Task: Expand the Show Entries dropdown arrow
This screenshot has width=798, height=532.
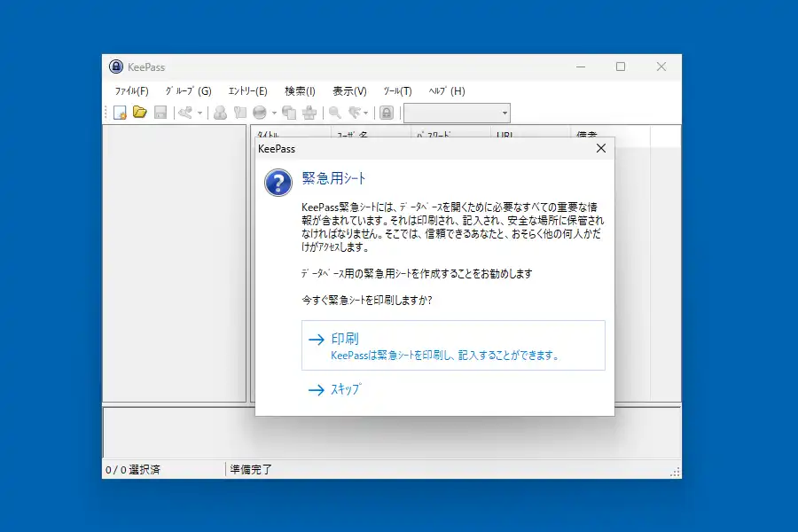Action: (x=366, y=113)
